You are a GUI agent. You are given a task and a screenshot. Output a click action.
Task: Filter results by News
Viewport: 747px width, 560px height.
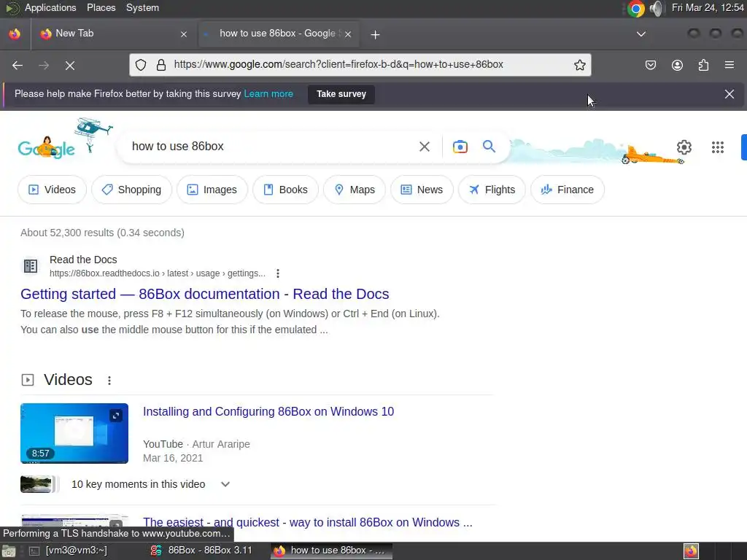422,190
